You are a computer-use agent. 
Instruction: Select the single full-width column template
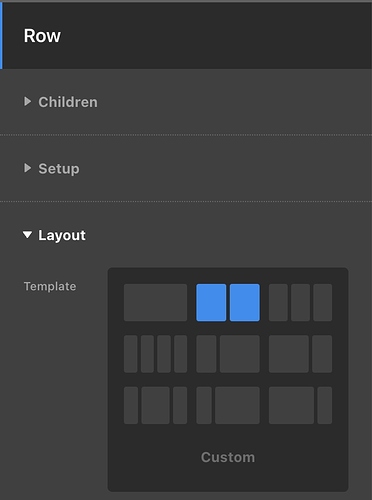point(155,303)
